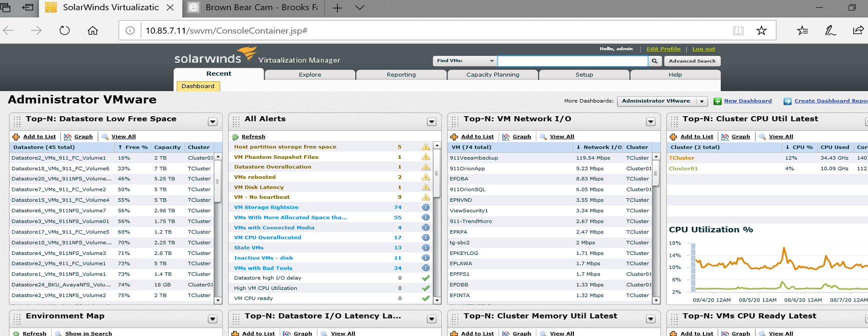This screenshot has width=868, height=336.
Task: Expand VM Network I/O panel menu arrow
Action: click(651, 122)
